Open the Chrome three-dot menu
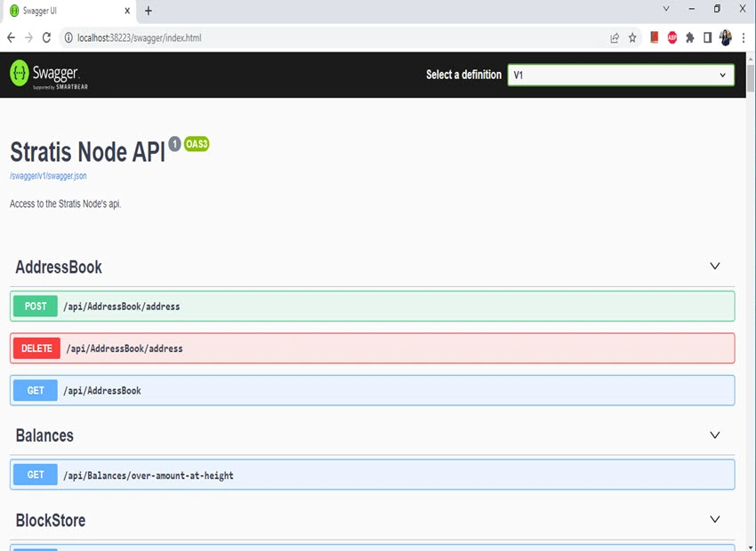756x551 pixels. (x=744, y=37)
